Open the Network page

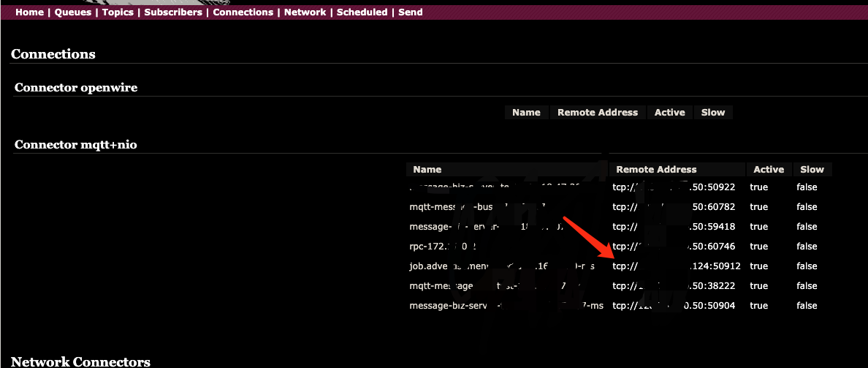[305, 12]
